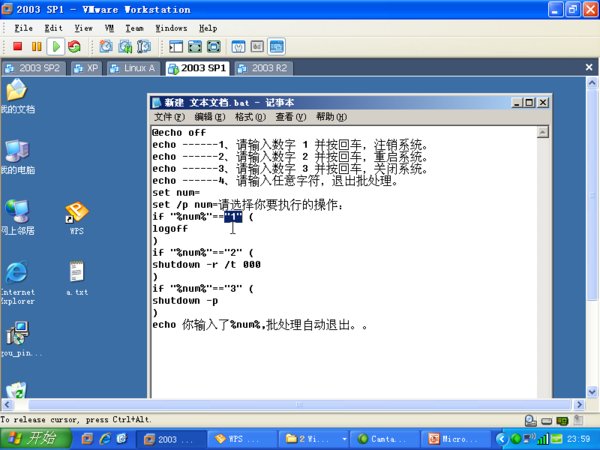Click the Appliance view toolbar icon
The image size is (600, 450).
(x=258, y=47)
